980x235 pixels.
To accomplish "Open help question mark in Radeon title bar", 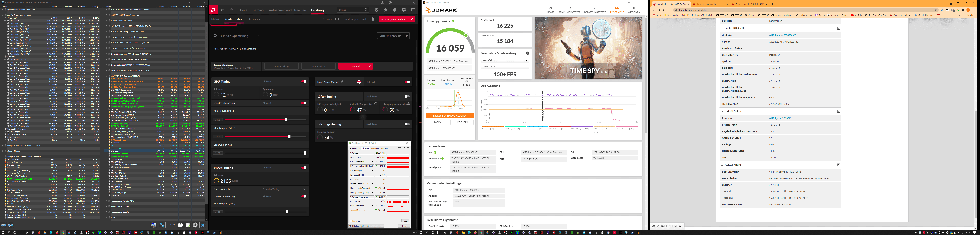I will (x=390, y=3).
